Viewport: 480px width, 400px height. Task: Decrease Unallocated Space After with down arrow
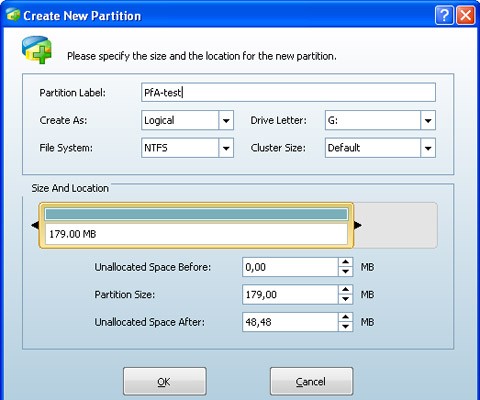(x=346, y=327)
